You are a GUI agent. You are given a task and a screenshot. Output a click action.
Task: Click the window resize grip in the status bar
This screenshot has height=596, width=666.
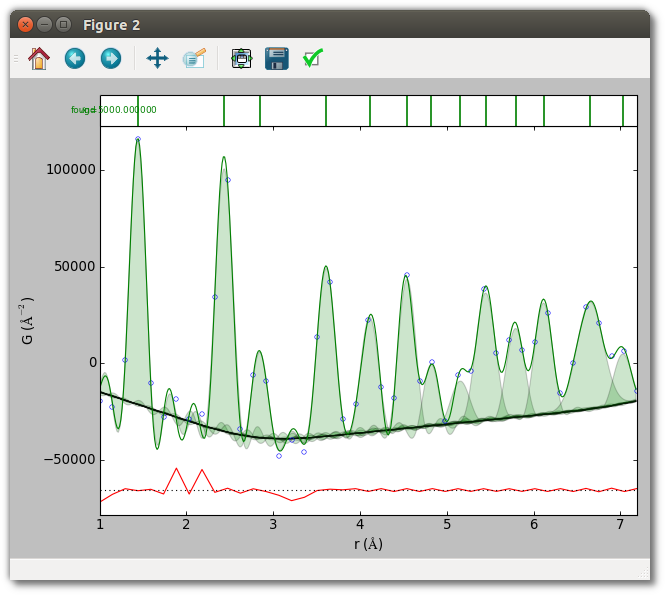pyautogui.click(x=643, y=573)
